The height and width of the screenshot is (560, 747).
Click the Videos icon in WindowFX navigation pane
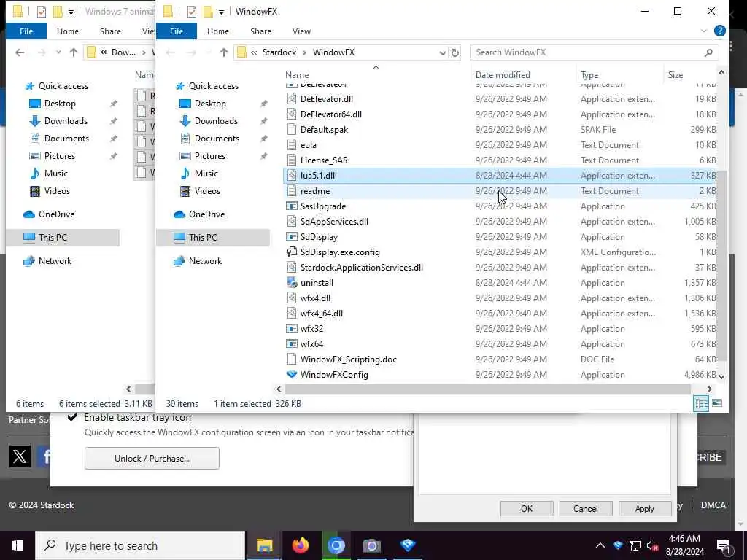click(x=185, y=191)
